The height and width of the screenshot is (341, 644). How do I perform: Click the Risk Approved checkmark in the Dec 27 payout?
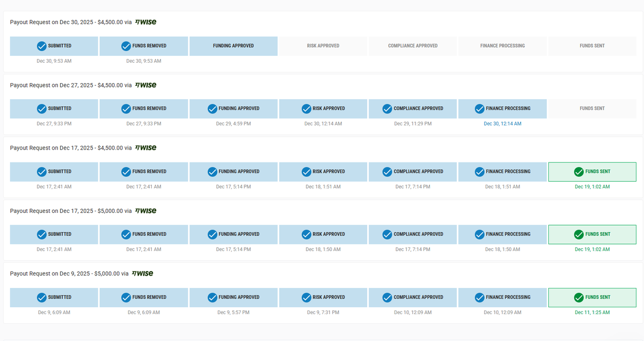pos(306,109)
